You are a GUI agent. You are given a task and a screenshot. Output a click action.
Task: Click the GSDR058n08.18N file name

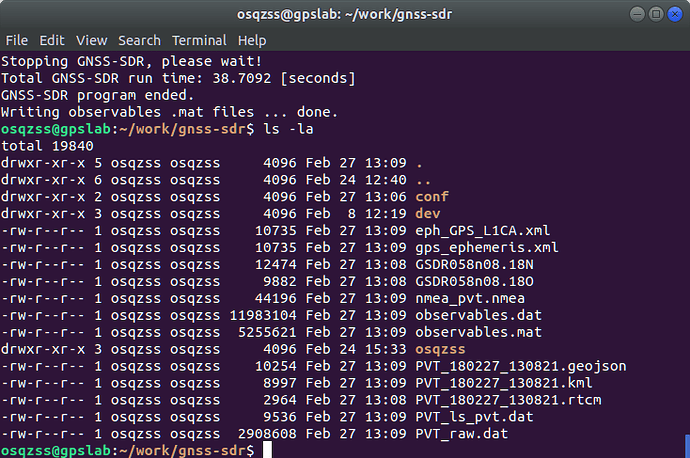tap(474, 264)
